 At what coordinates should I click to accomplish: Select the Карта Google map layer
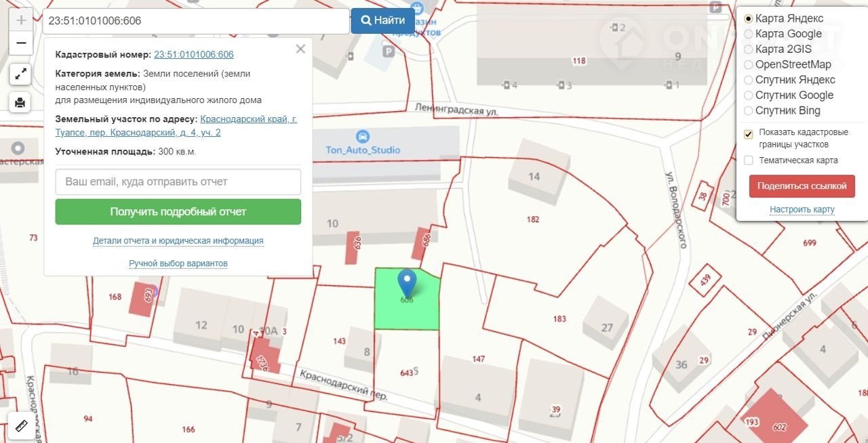(749, 34)
